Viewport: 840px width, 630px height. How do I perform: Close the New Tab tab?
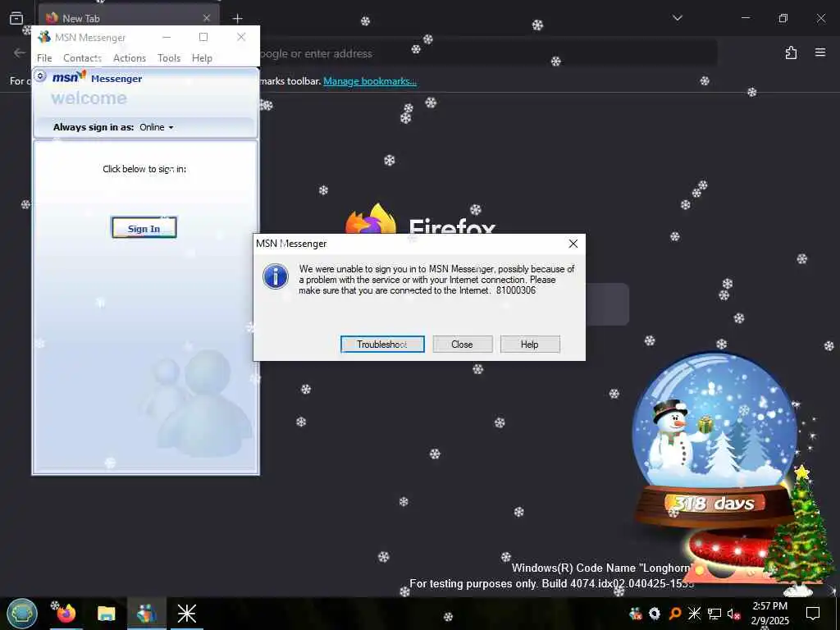[x=207, y=18]
